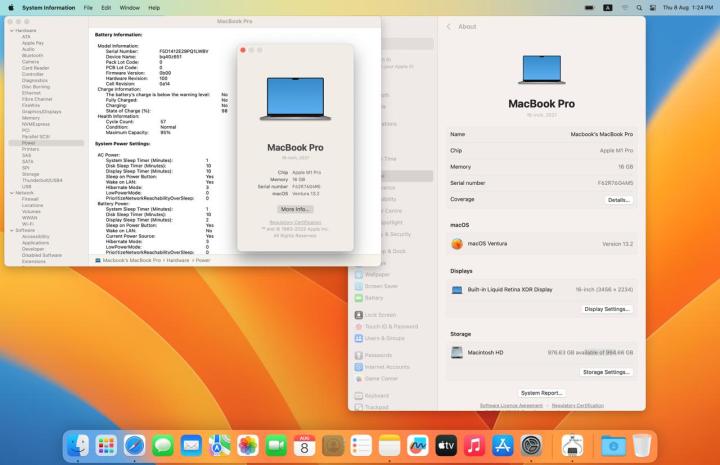Image resolution: width=720 pixels, height=465 pixels.
Task: Click Macbook's MacBook Pro name field
Action: (542, 134)
